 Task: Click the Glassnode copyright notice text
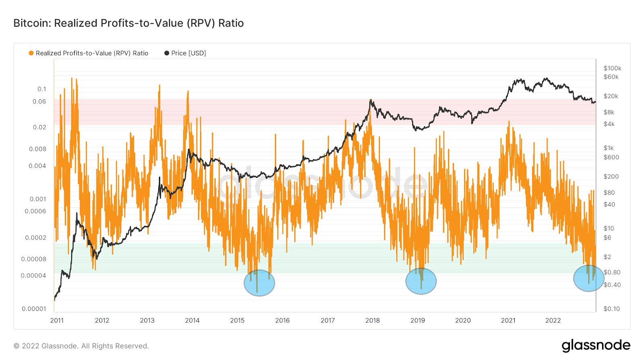pos(81,346)
